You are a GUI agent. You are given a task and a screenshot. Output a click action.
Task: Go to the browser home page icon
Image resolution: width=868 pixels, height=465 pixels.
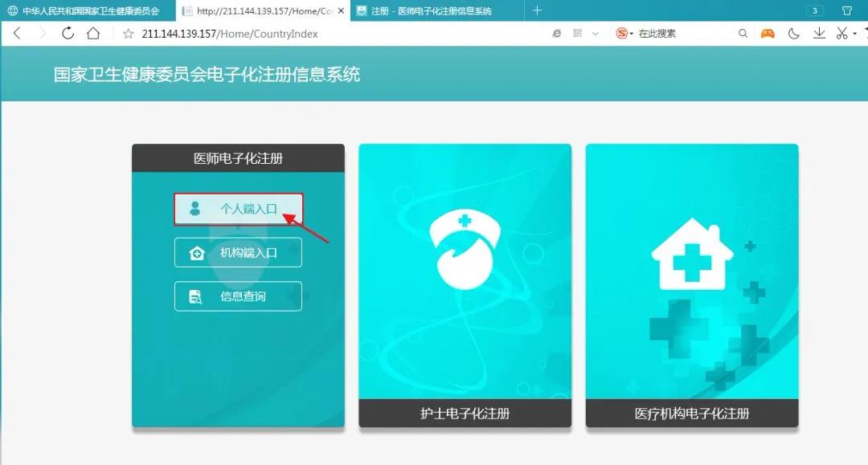[93, 33]
